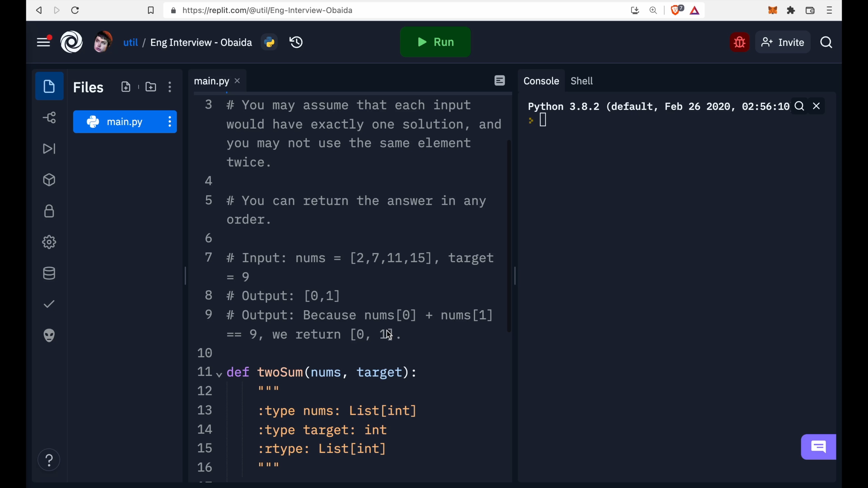Click the new folder icon

(151, 87)
